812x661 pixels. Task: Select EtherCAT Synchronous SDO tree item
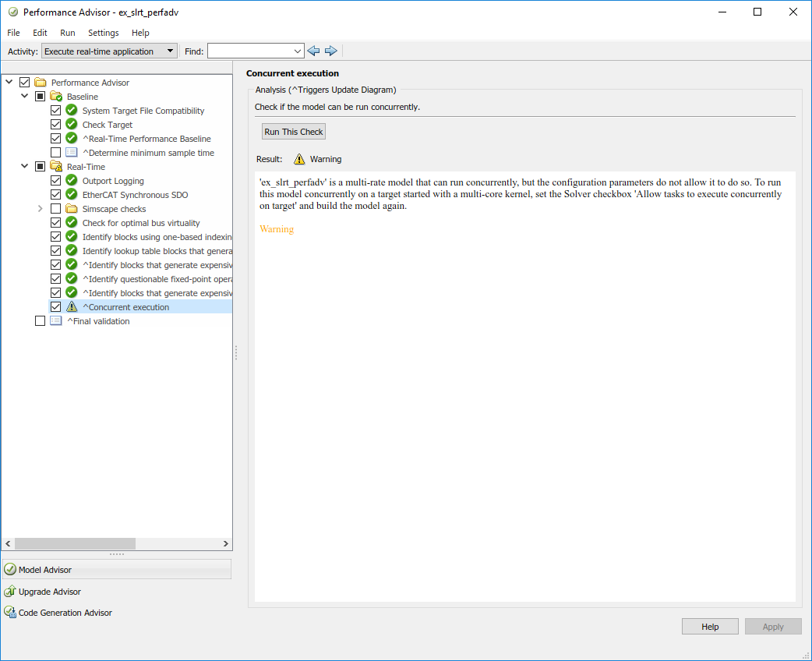click(135, 194)
